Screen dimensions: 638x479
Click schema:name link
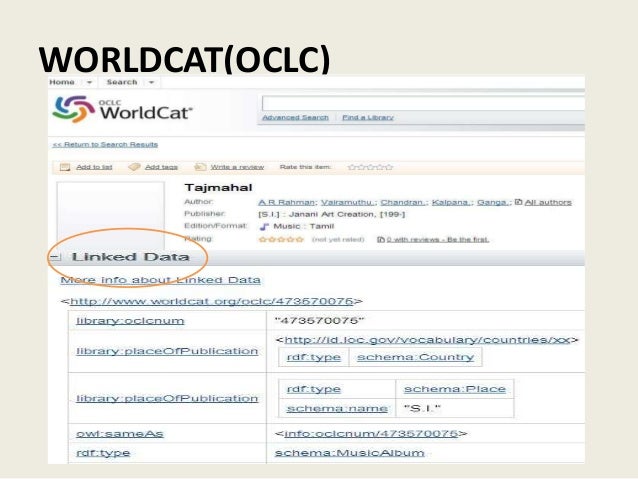click(337, 408)
